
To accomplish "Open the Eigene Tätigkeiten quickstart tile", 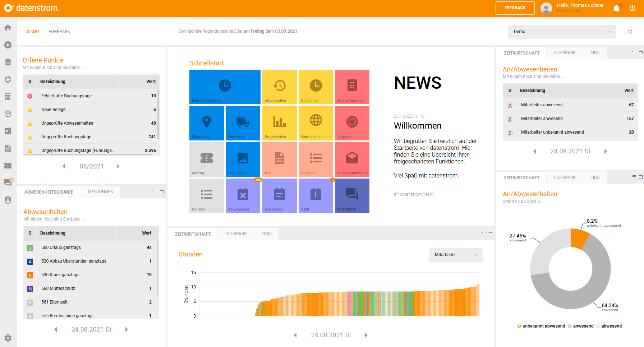I will (225, 87).
